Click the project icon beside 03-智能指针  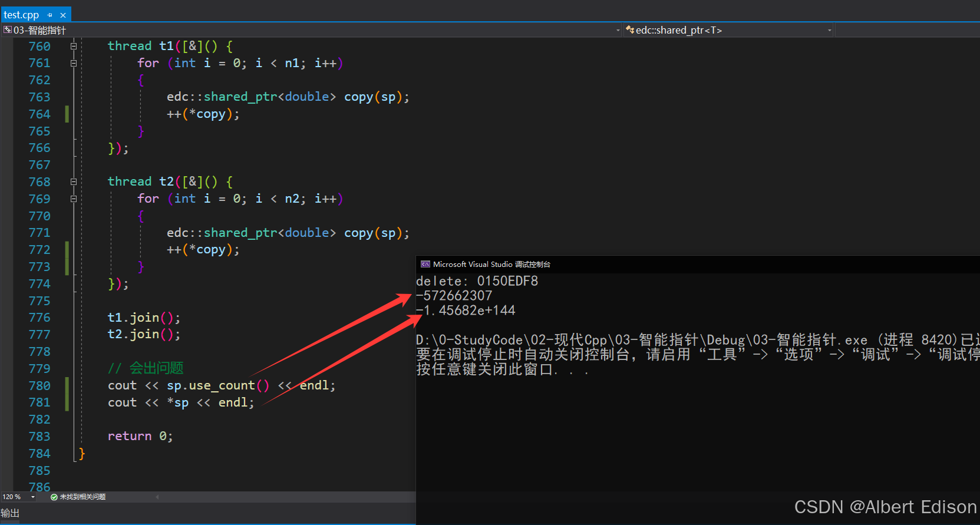pos(7,29)
